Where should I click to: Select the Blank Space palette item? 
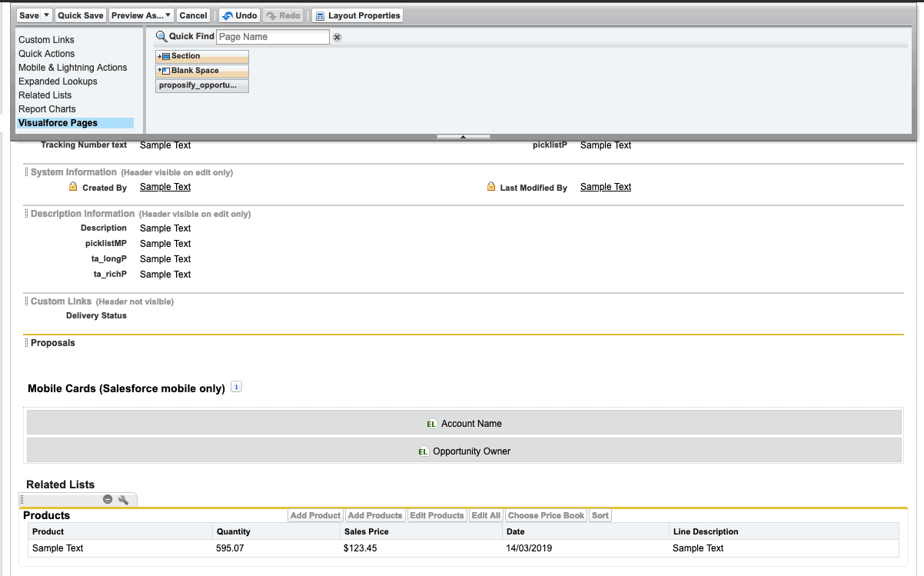[x=202, y=72]
